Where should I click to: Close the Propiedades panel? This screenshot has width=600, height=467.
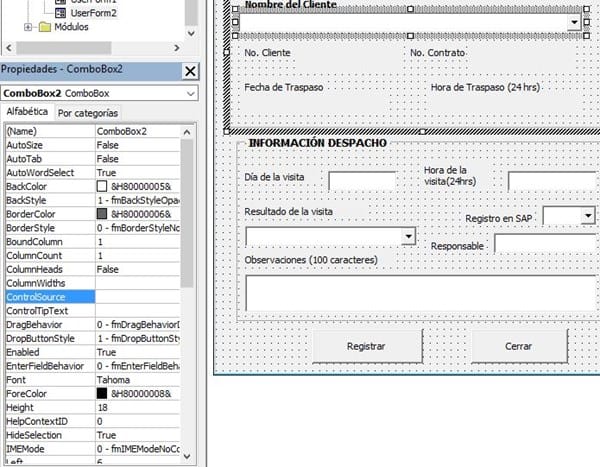(190, 71)
